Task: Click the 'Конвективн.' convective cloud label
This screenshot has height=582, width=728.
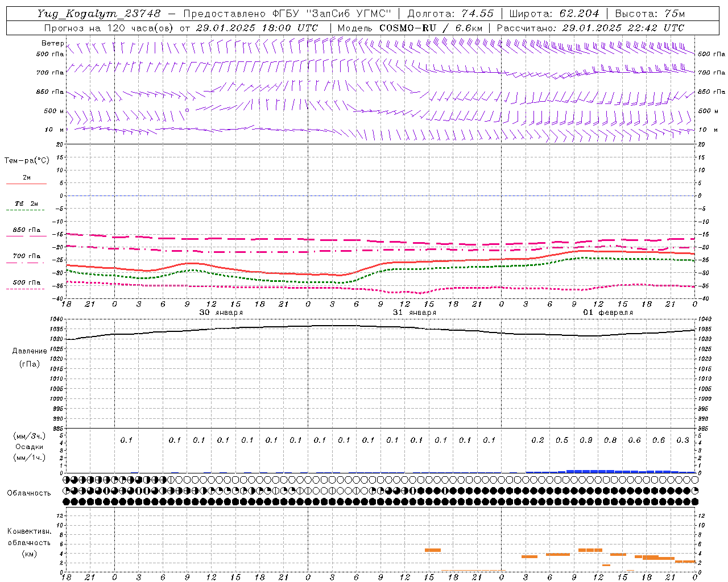Action: click(29, 531)
